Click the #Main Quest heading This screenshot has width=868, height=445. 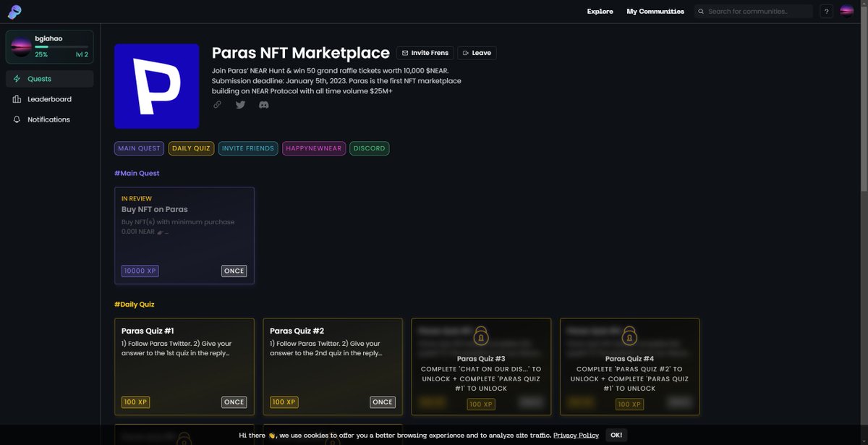tap(137, 173)
